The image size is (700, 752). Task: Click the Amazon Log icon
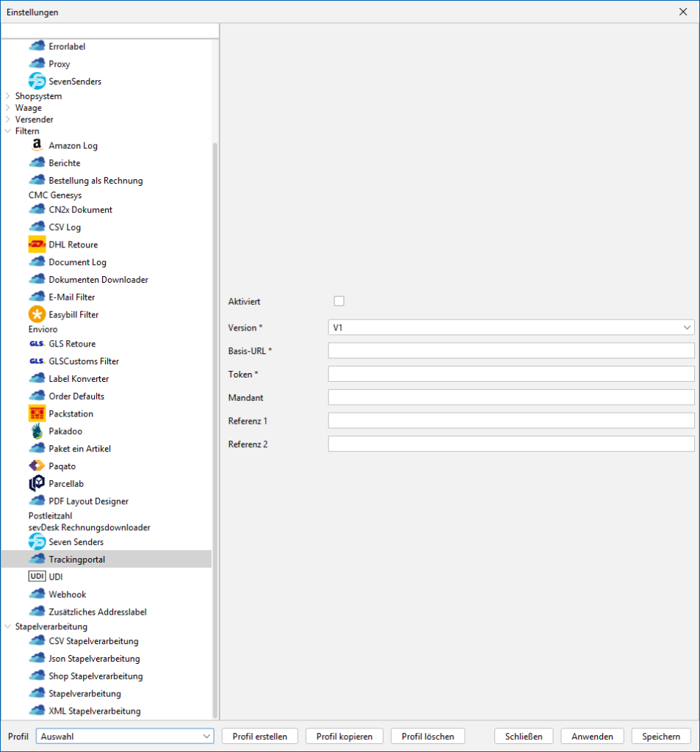point(37,145)
